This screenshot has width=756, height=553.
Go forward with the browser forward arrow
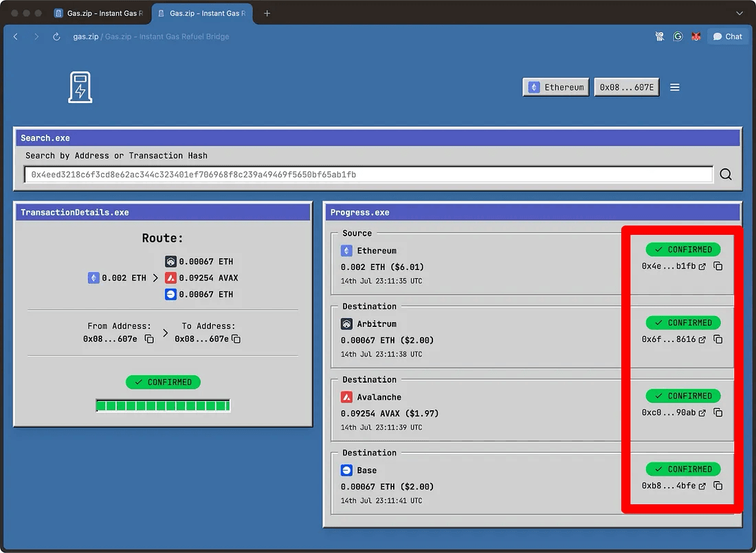pyautogui.click(x=36, y=36)
